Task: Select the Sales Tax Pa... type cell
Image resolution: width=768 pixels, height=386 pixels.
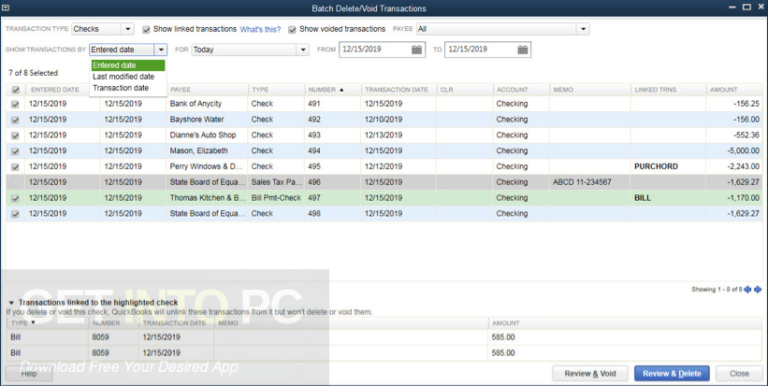Action: coord(276,182)
